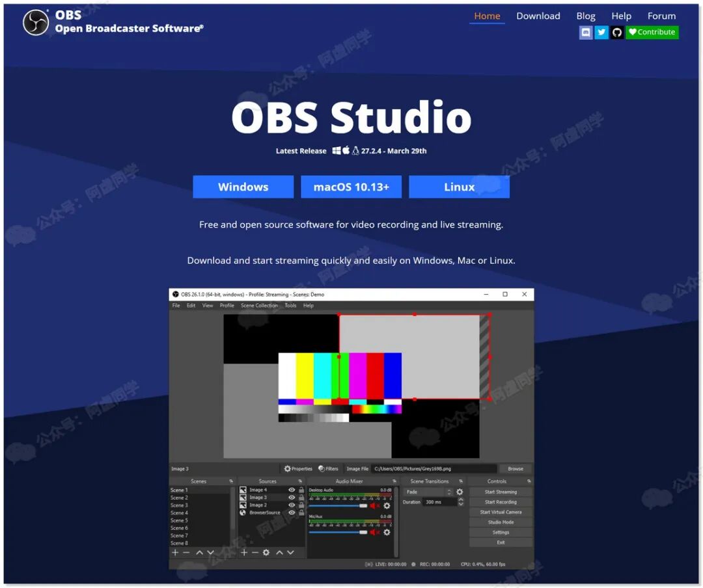The height and width of the screenshot is (588, 703).
Task: Undock the Scenes panel with its header icon
Action: (x=231, y=481)
